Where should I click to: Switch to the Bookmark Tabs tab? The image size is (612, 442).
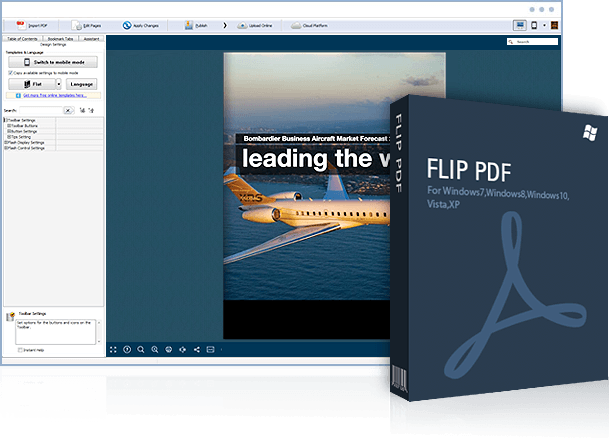60,39
